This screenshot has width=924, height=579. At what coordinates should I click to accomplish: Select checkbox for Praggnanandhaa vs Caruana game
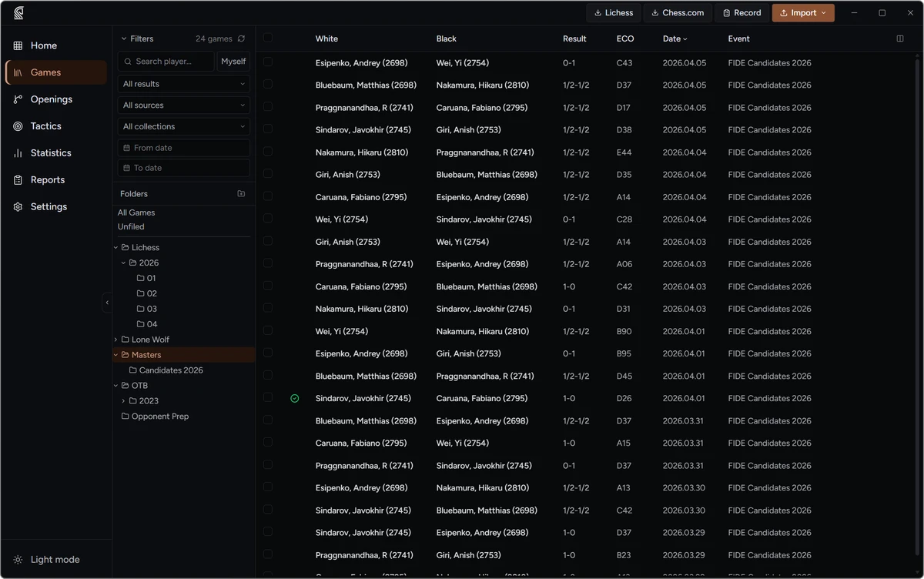pyautogui.click(x=268, y=107)
